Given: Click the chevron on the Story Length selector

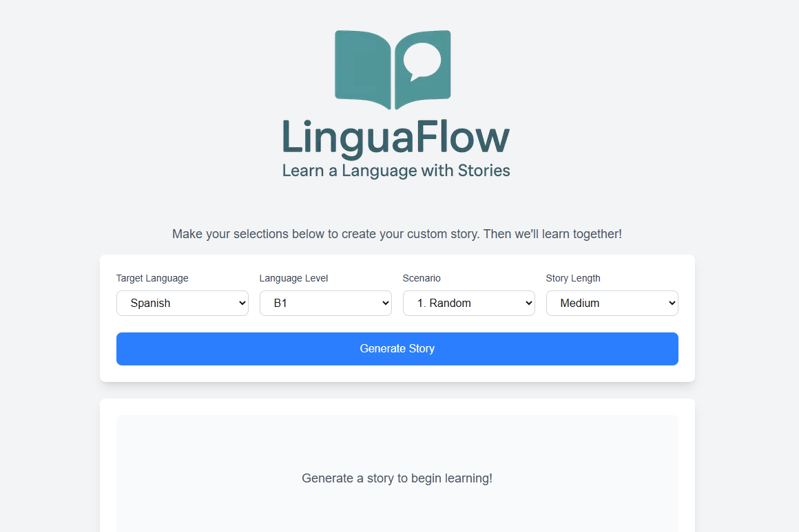Looking at the screenshot, I should click(671, 303).
